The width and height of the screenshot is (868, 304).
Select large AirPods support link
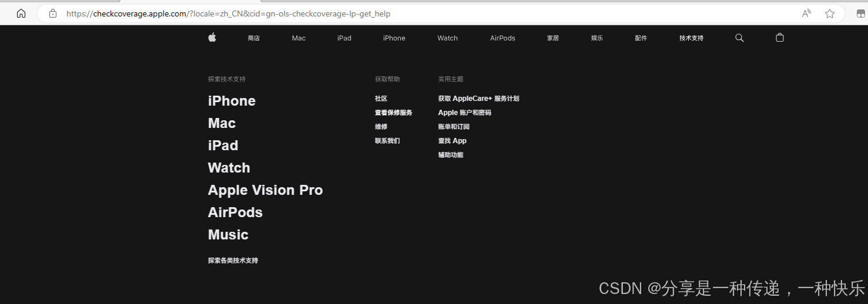click(235, 212)
